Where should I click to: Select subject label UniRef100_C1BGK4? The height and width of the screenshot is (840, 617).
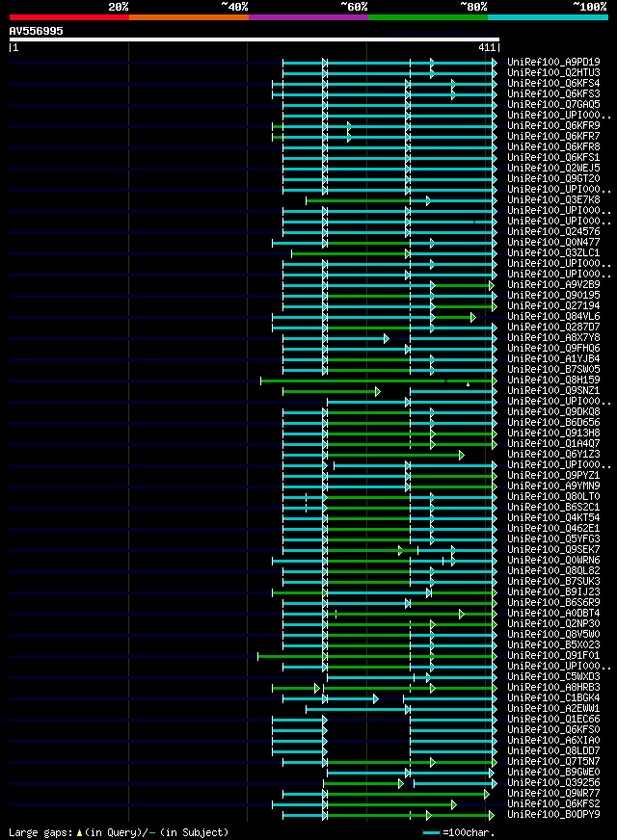tap(553, 698)
